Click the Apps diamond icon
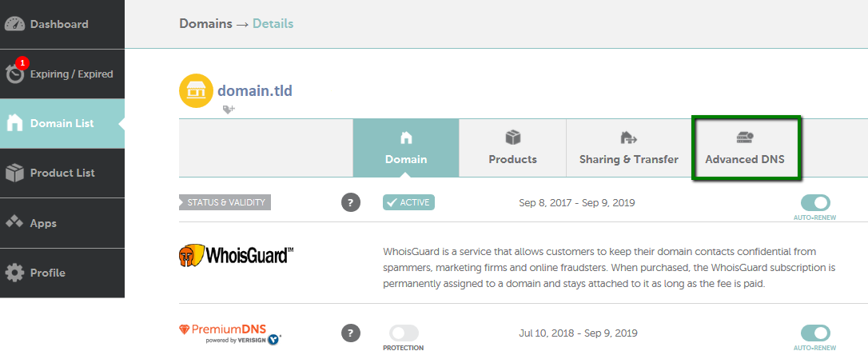The width and height of the screenshot is (868, 359). pyautogui.click(x=14, y=223)
